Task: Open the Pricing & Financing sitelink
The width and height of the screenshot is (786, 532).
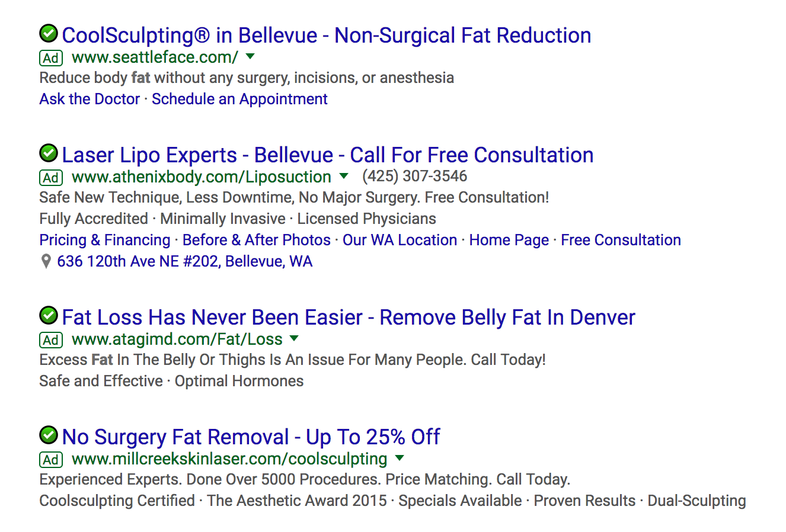Action: point(104,240)
